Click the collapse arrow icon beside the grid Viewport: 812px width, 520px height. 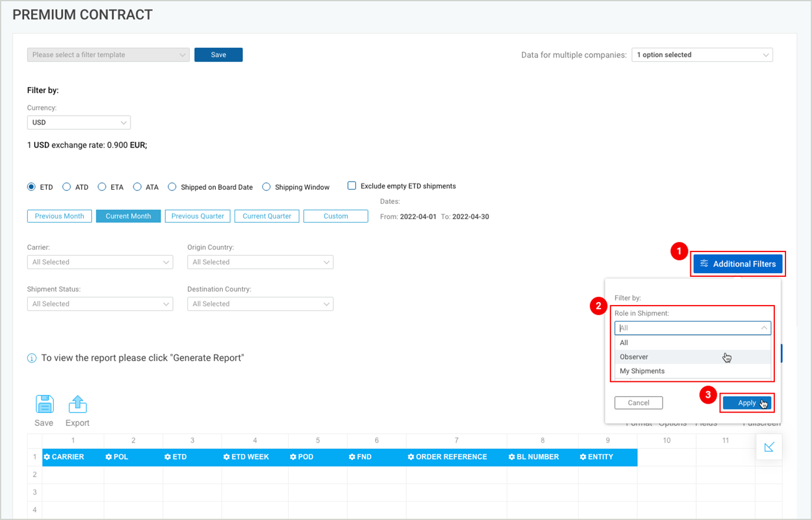(x=769, y=447)
